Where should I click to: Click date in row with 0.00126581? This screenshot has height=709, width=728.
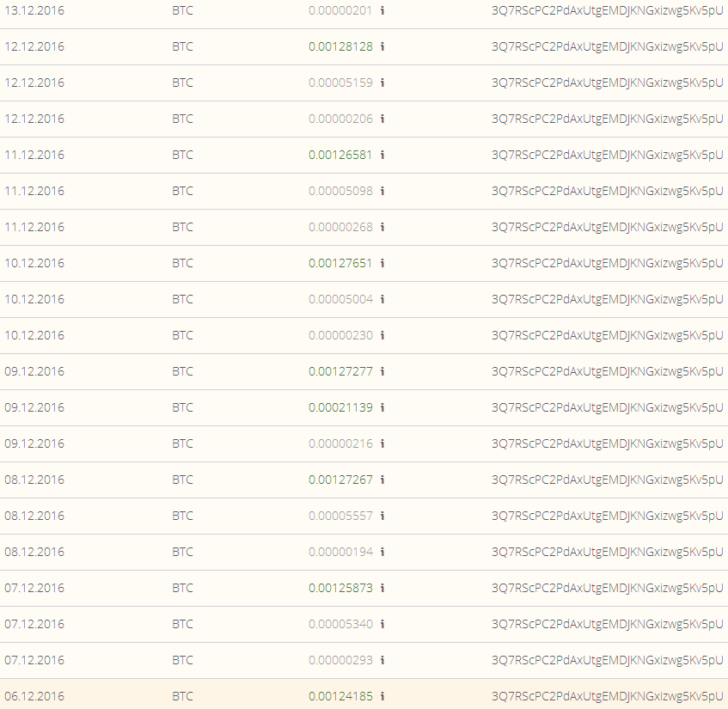click(34, 155)
